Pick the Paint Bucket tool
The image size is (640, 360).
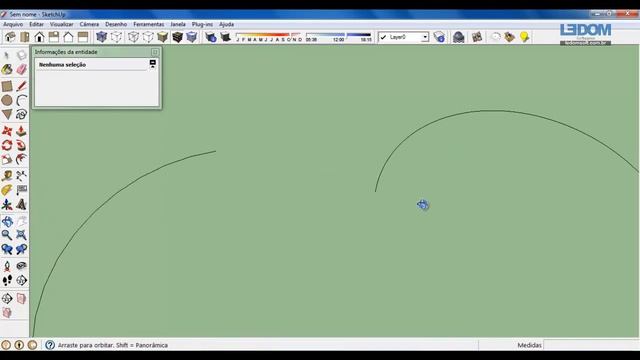click(7, 69)
